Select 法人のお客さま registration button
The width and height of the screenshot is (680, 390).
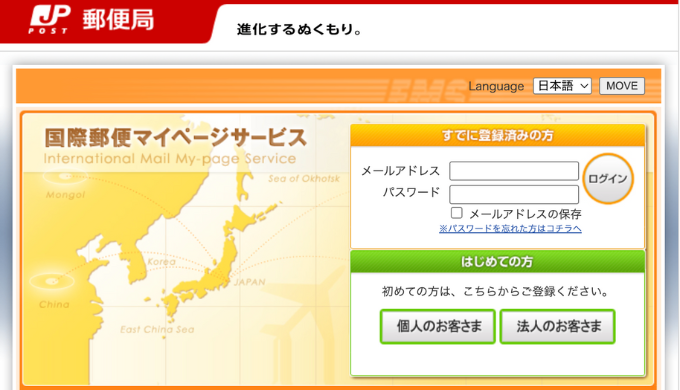(x=558, y=326)
